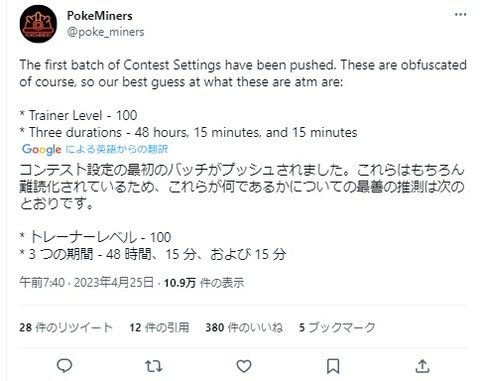Like the tweet with heart icon
The image size is (480, 381).
point(244,366)
